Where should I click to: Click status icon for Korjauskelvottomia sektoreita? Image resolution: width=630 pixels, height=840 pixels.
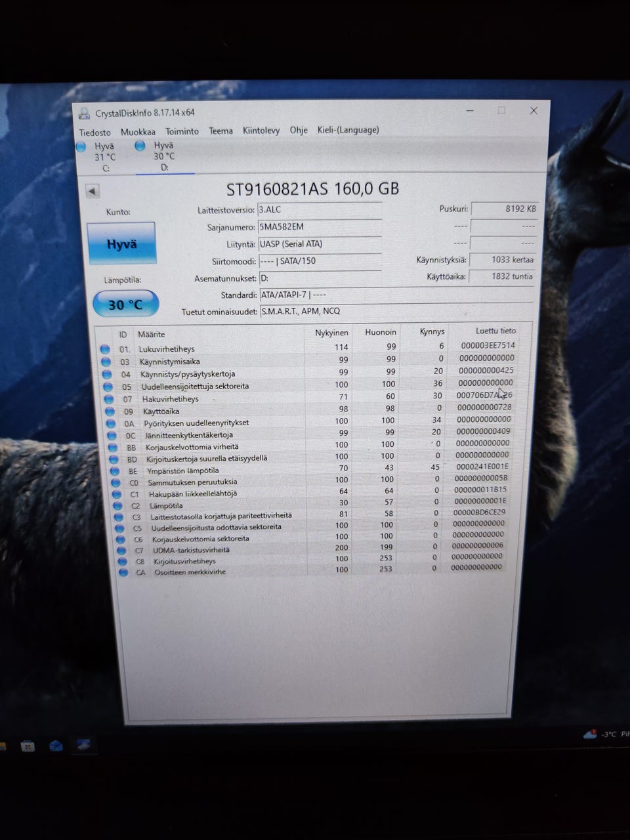(121, 539)
